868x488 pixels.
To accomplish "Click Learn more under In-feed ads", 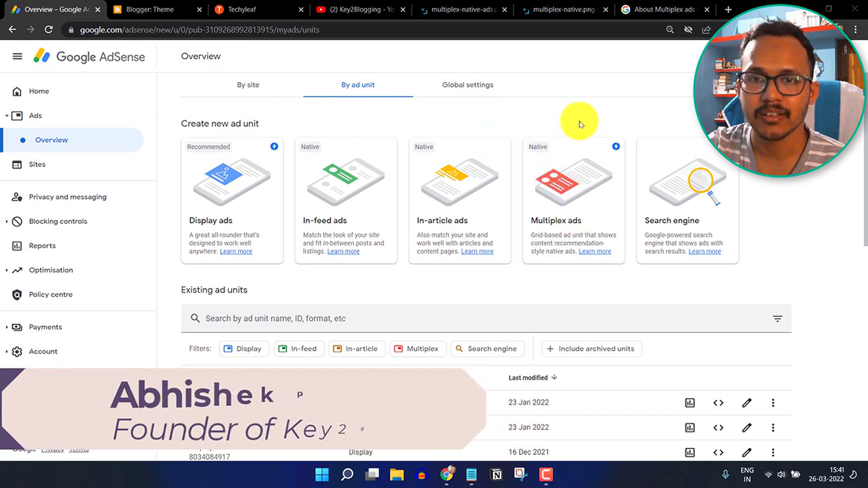I will pos(344,252).
